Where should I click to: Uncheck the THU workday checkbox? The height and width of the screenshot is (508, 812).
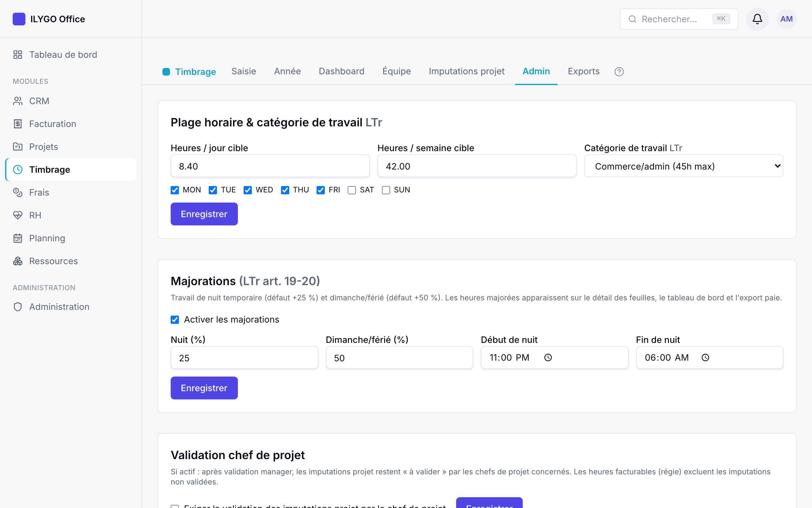tap(285, 190)
